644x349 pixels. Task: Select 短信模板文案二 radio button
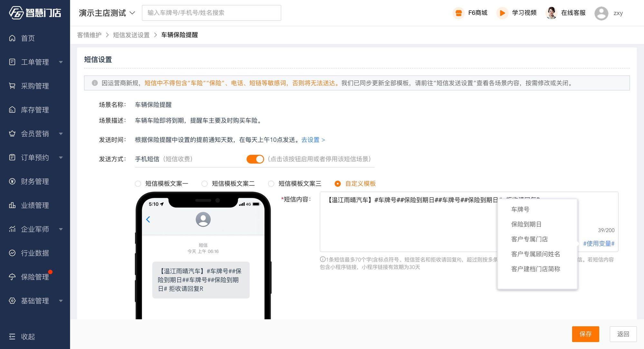click(x=204, y=184)
